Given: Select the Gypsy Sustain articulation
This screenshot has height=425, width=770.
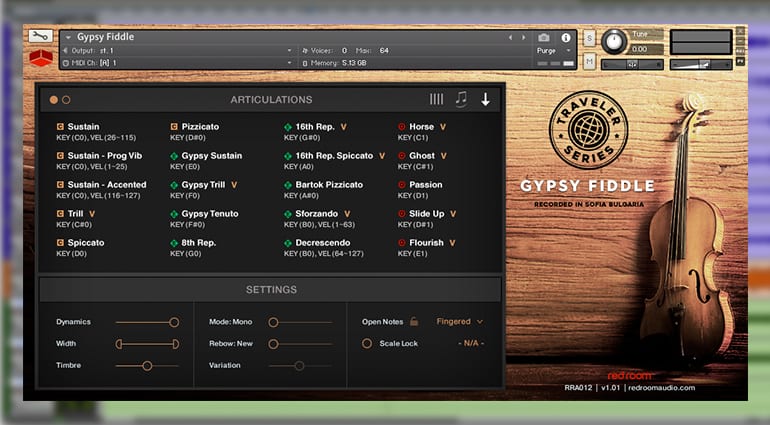Looking at the screenshot, I should (212, 156).
